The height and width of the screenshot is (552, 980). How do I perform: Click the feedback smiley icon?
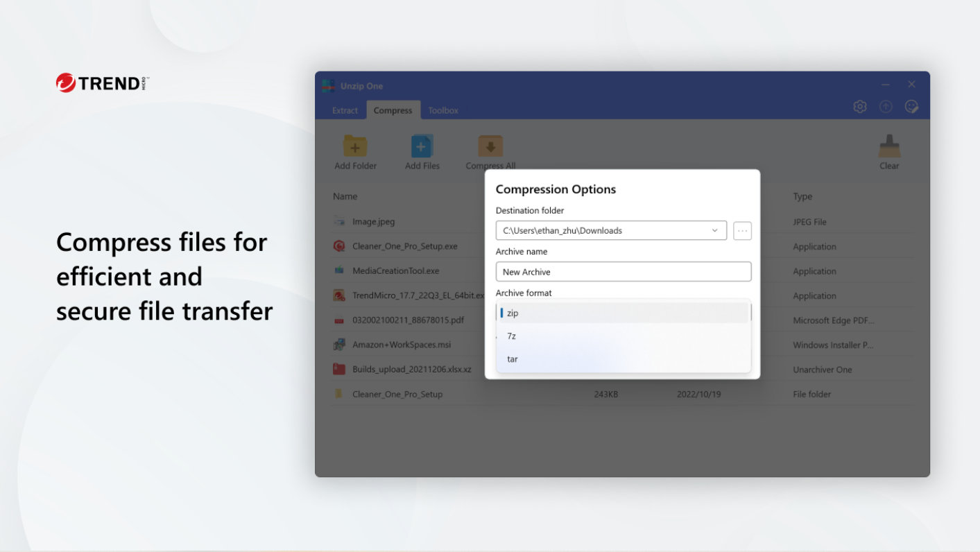[912, 107]
